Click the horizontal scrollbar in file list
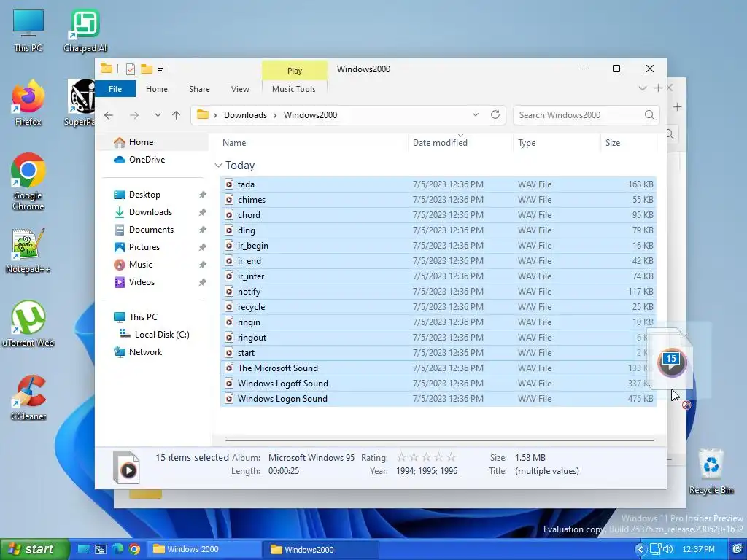 click(x=439, y=440)
